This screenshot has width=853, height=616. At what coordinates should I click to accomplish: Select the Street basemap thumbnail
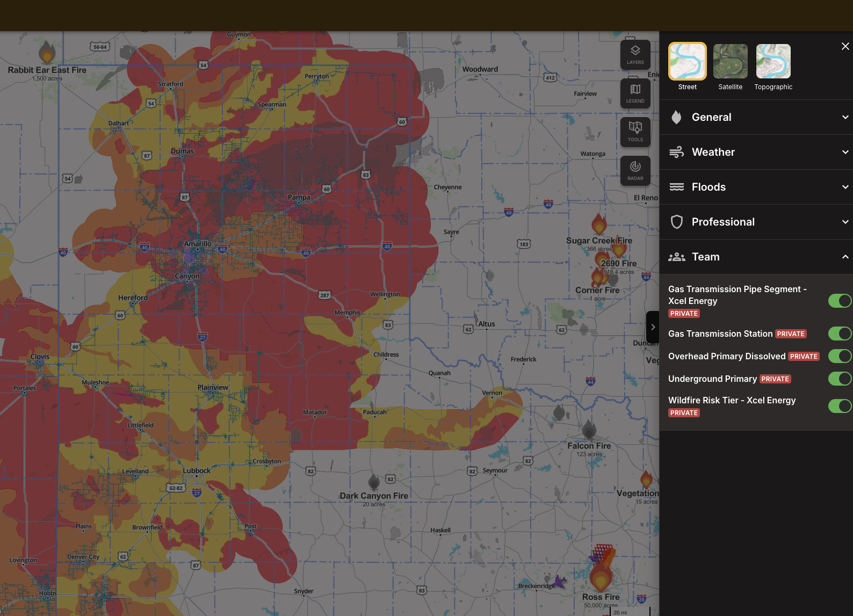(688, 61)
